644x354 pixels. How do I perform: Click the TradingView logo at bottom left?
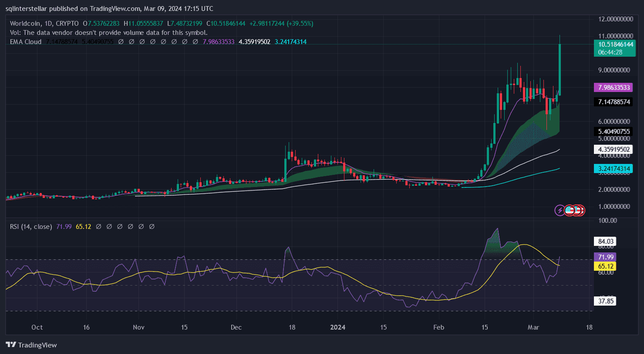pyautogui.click(x=31, y=345)
